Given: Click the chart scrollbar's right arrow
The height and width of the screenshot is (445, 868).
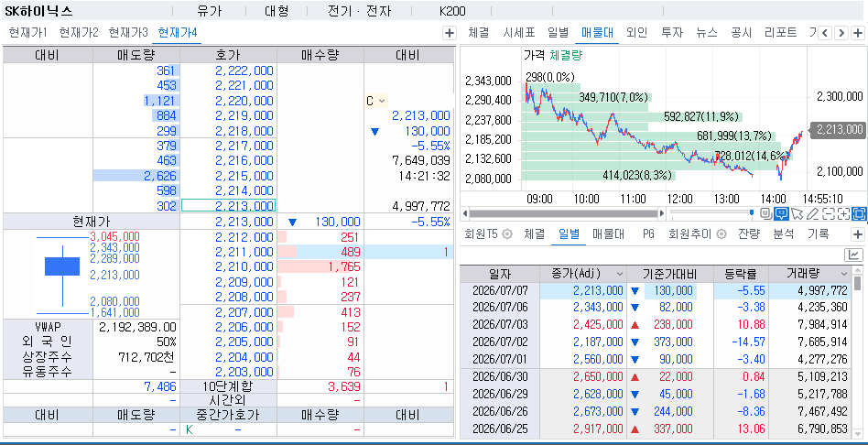Looking at the screenshot, I should point(661,213).
